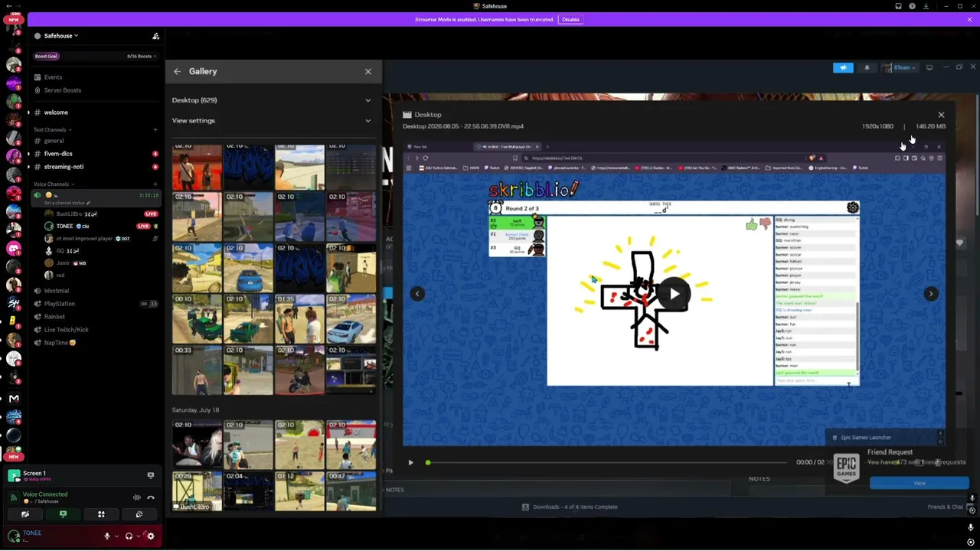Collapse the Text Channels category
Screen dimensions: 980x551
[52, 129]
